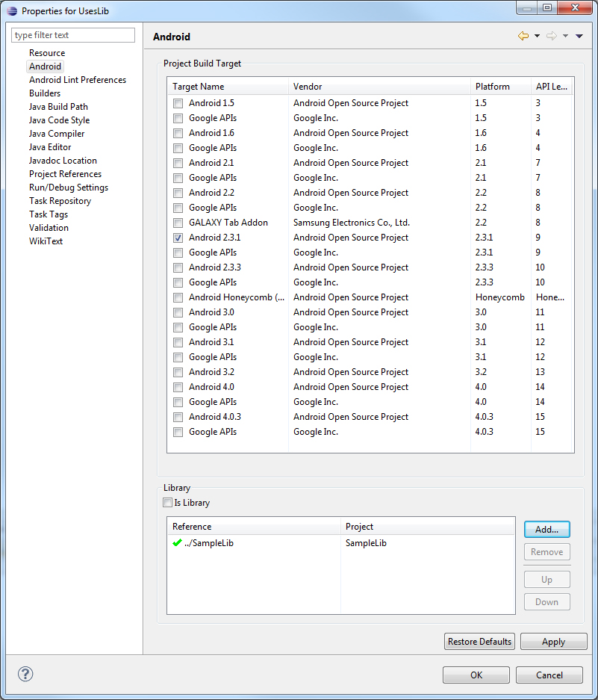598x700 pixels.
Task: Check the Android 3.1 target checkbox
Action: click(x=178, y=342)
